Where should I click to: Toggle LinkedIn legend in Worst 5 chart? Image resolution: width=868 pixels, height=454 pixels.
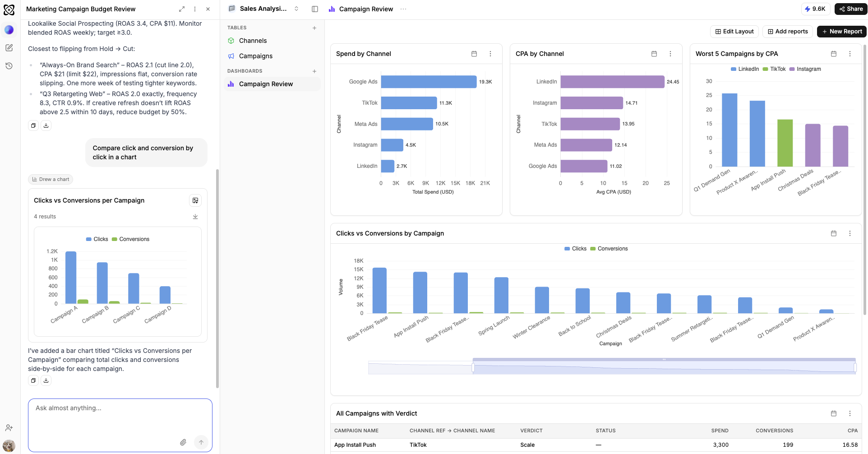click(745, 69)
